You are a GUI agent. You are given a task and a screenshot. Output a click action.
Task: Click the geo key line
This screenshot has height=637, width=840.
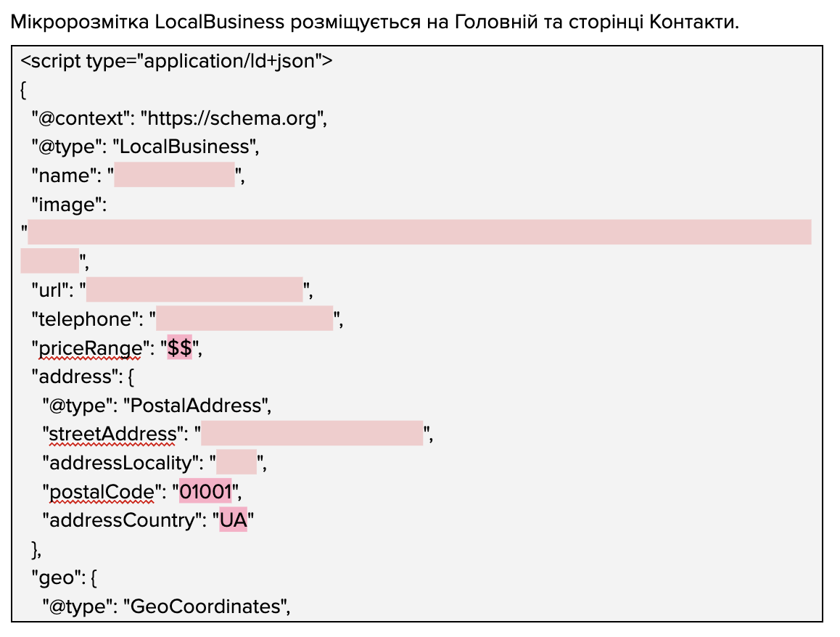[65, 578]
